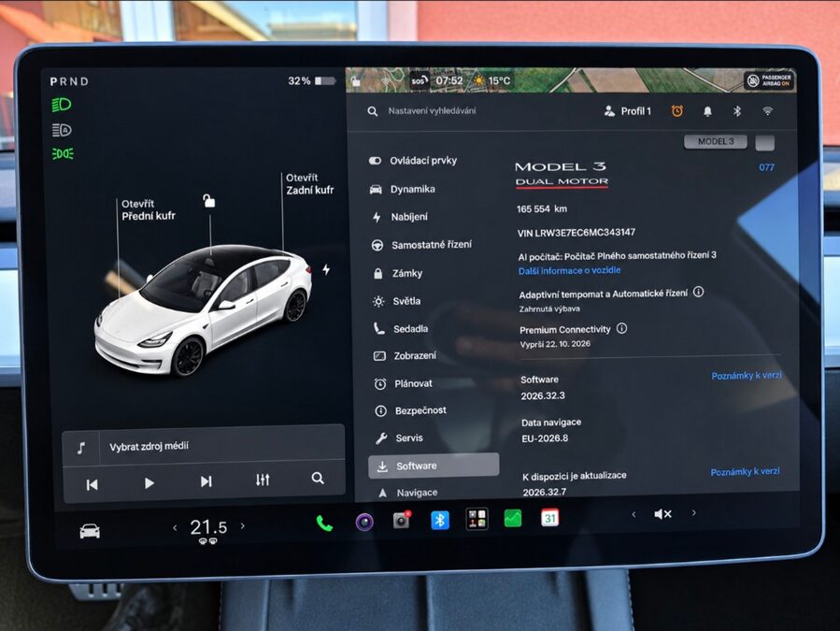Skip to next track
Screen dimensions: 840x631
[x=206, y=481]
